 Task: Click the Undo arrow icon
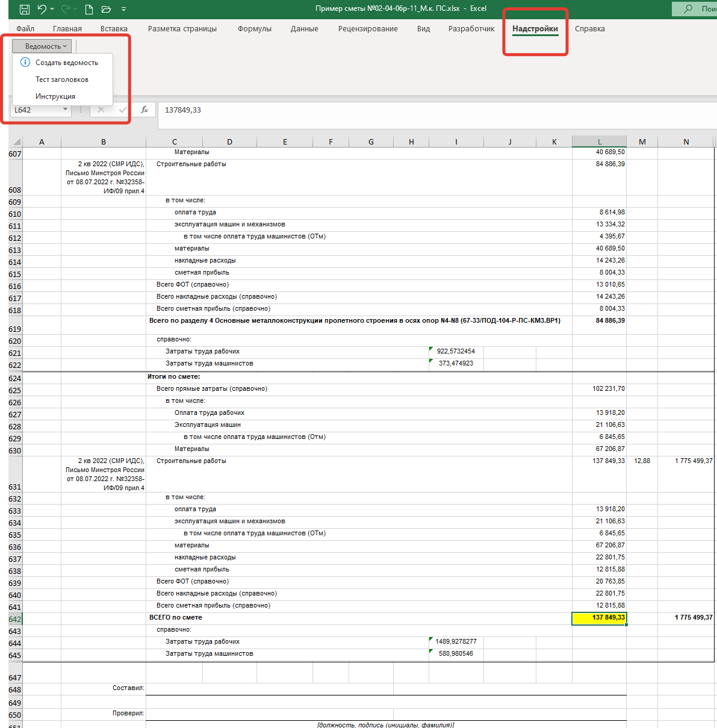pyautogui.click(x=42, y=9)
